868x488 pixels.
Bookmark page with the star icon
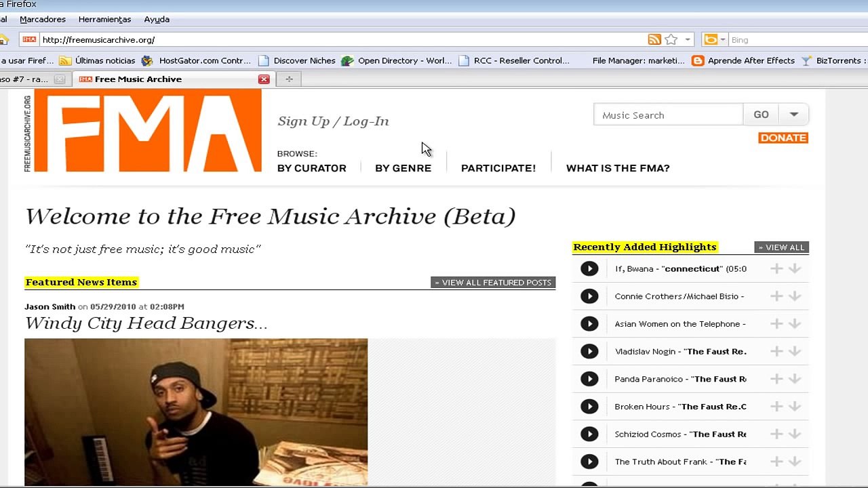(671, 39)
